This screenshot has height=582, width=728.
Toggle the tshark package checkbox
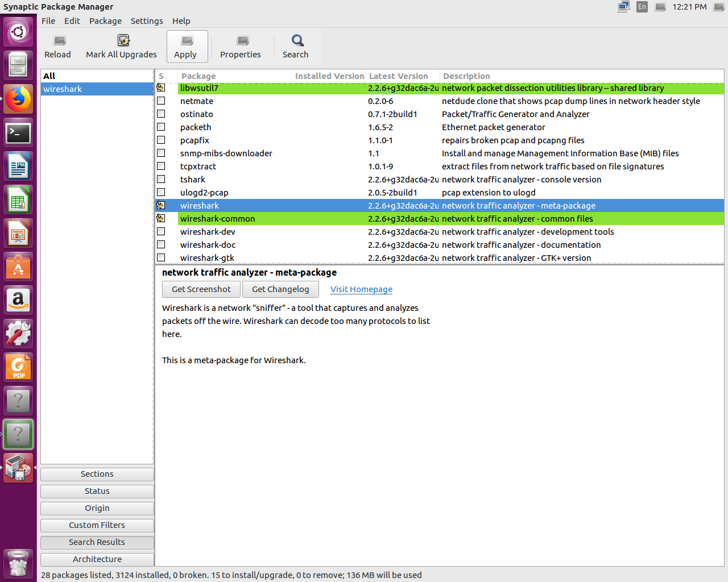pos(161,180)
